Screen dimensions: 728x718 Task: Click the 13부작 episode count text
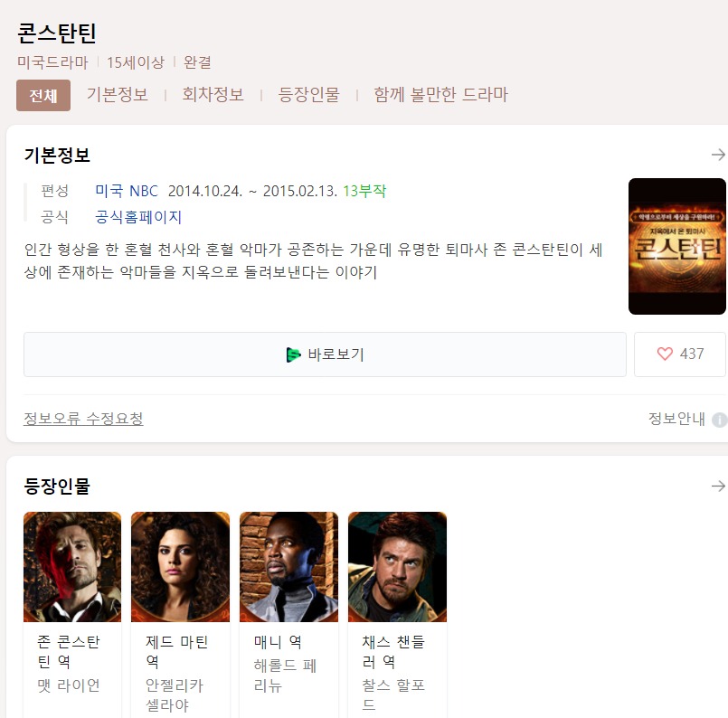tap(364, 191)
